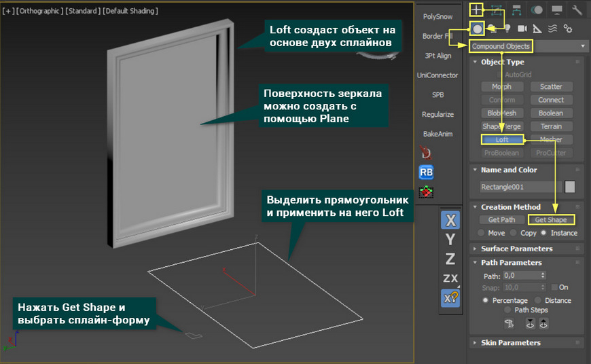Click the Previous Shape icon
The width and height of the screenshot is (591, 364).
[531, 323]
